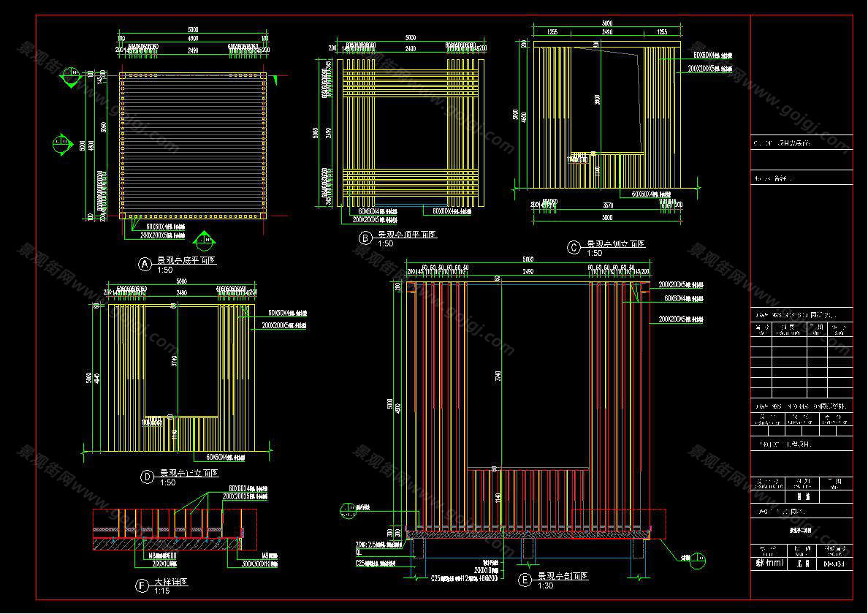Pick the circled D view marker
Image resolution: width=868 pixels, height=614 pixels.
[x=147, y=477]
